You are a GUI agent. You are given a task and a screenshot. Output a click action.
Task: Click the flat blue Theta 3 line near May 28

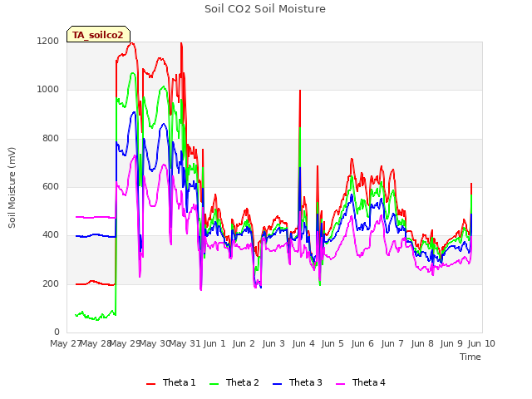tap(95, 235)
